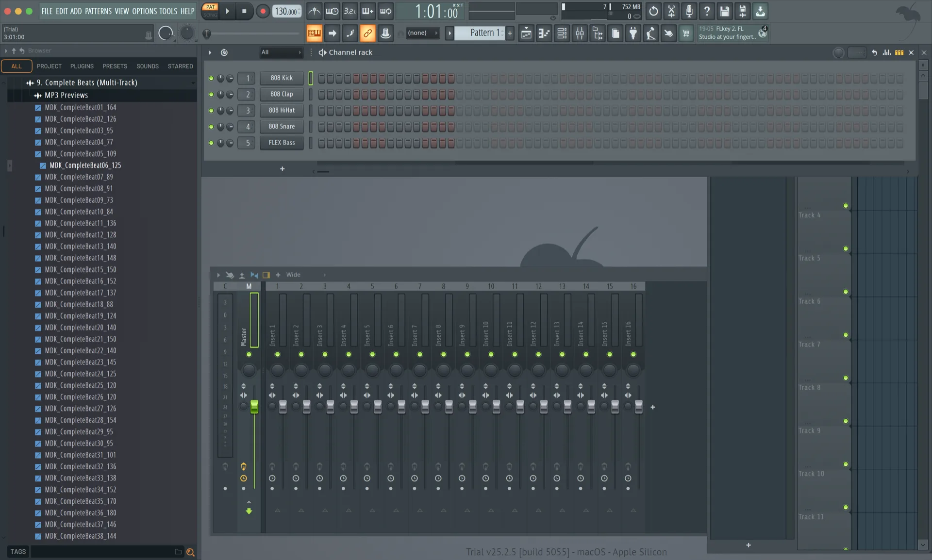
Task: Mute mixer track Insert 1
Action: (x=278, y=354)
